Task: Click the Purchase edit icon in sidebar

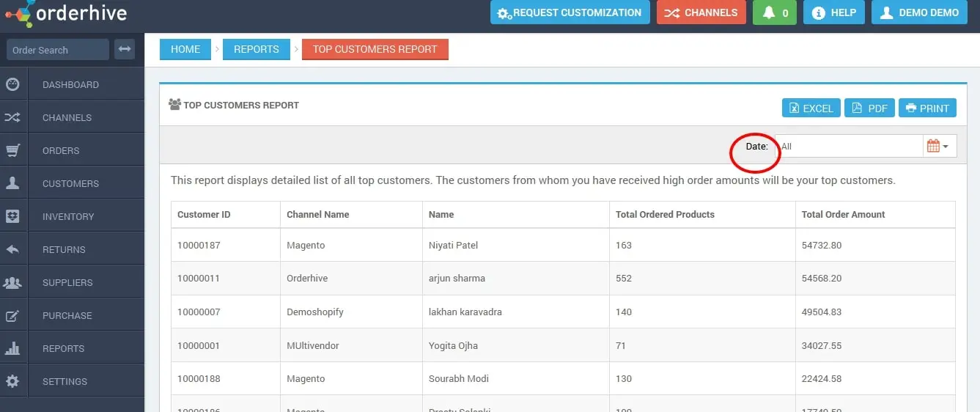Action: pos(12,316)
